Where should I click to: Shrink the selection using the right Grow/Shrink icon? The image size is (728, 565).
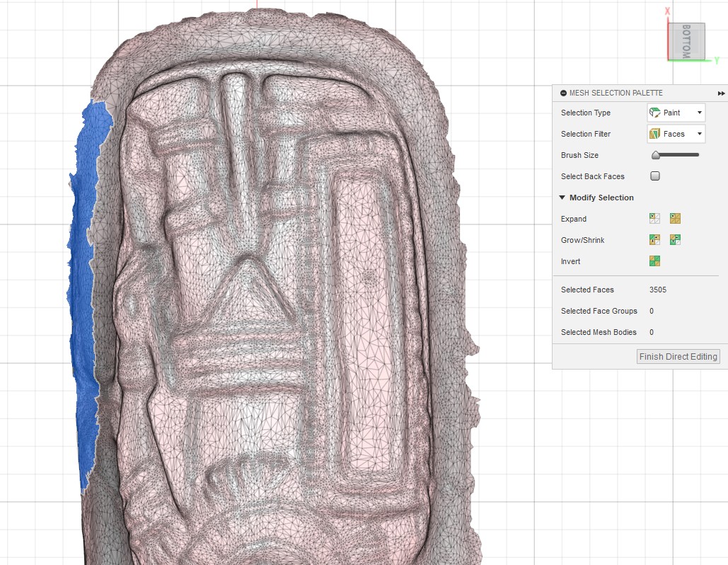tap(675, 240)
